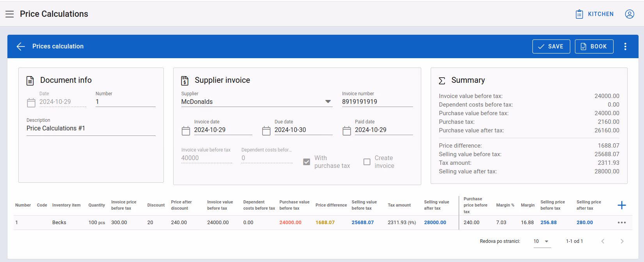Open the hamburger navigation menu
The width and height of the screenshot is (644, 262).
10,14
